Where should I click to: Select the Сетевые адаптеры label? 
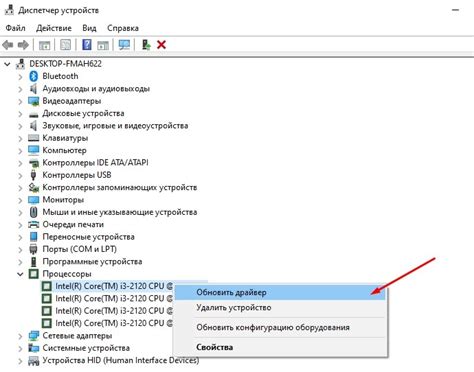point(77,336)
